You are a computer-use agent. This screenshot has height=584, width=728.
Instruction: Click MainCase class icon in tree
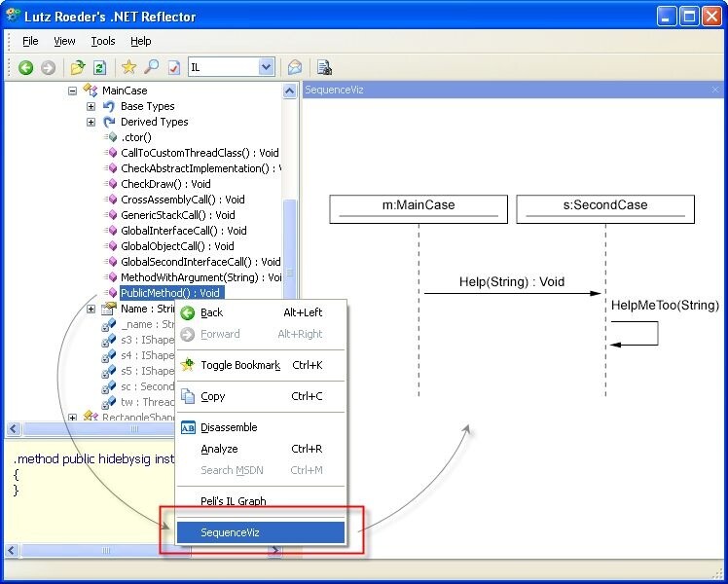(x=91, y=91)
